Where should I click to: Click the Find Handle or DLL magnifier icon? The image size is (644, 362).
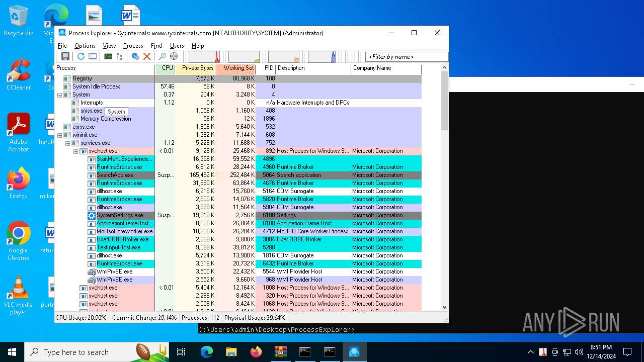click(162, 56)
